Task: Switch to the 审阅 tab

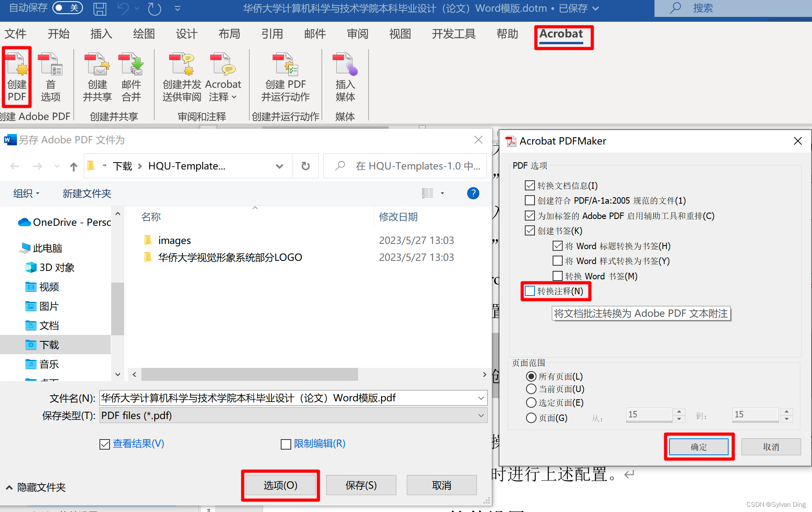Action: (358, 34)
